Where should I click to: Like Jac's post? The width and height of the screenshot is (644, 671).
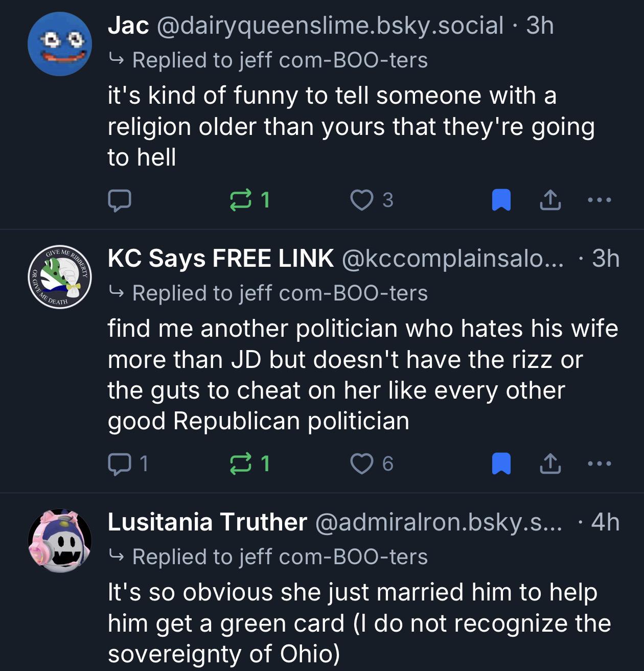[x=362, y=200]
